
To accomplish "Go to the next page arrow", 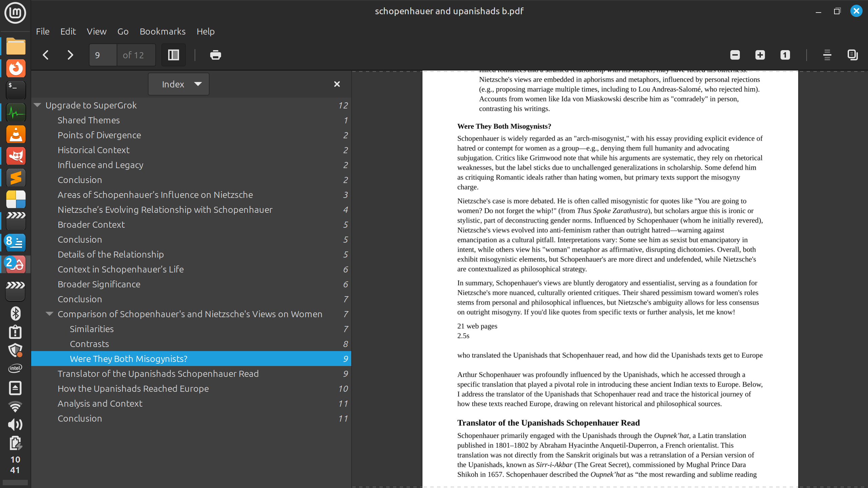I will 70,55.
